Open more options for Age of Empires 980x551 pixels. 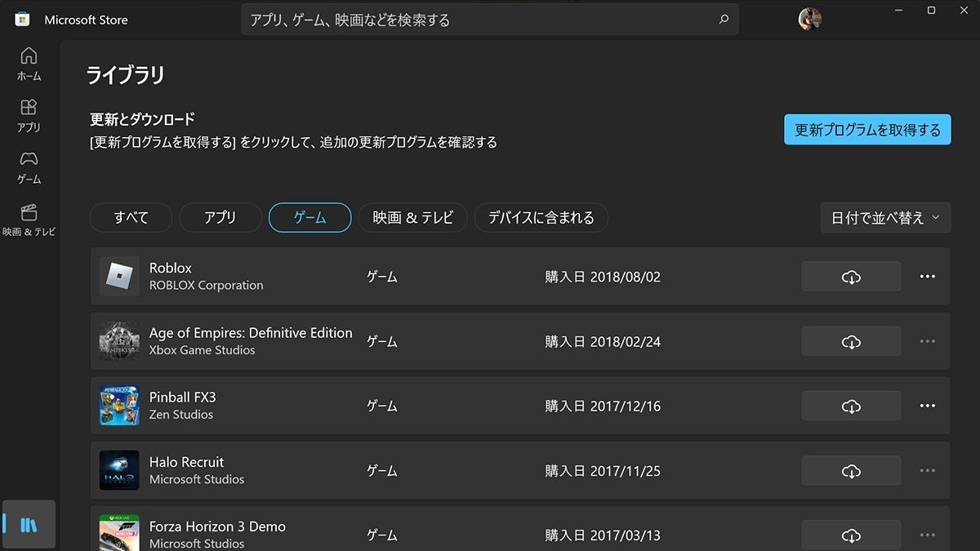tap(927, 341)
